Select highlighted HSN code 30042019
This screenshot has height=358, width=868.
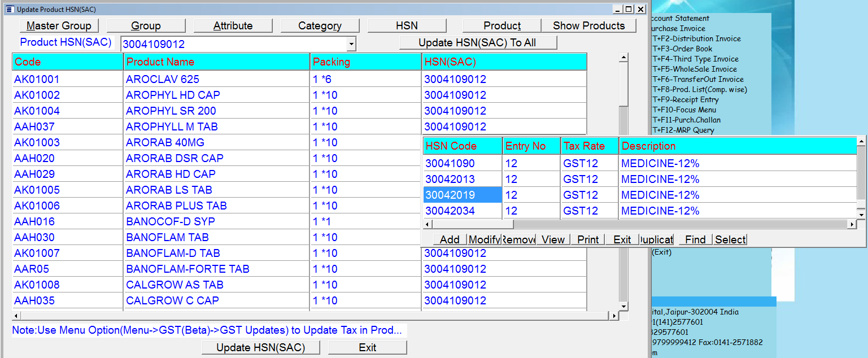[463, 195]
